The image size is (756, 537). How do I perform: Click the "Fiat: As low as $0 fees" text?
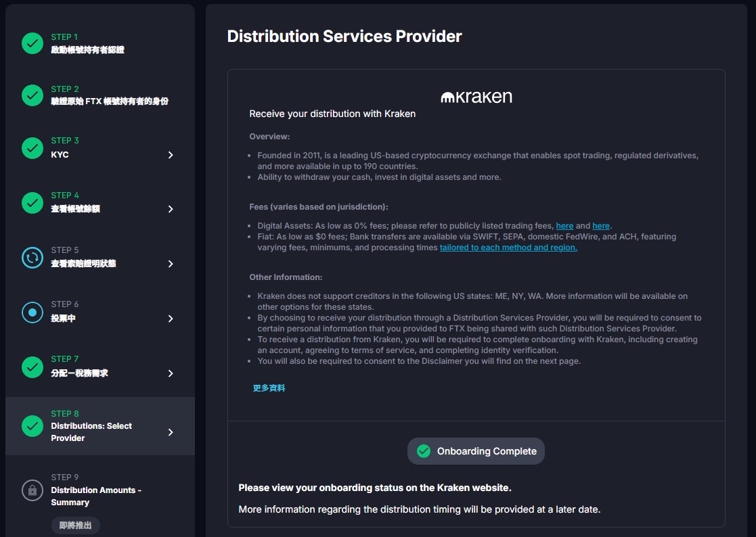tap(467, 242)
